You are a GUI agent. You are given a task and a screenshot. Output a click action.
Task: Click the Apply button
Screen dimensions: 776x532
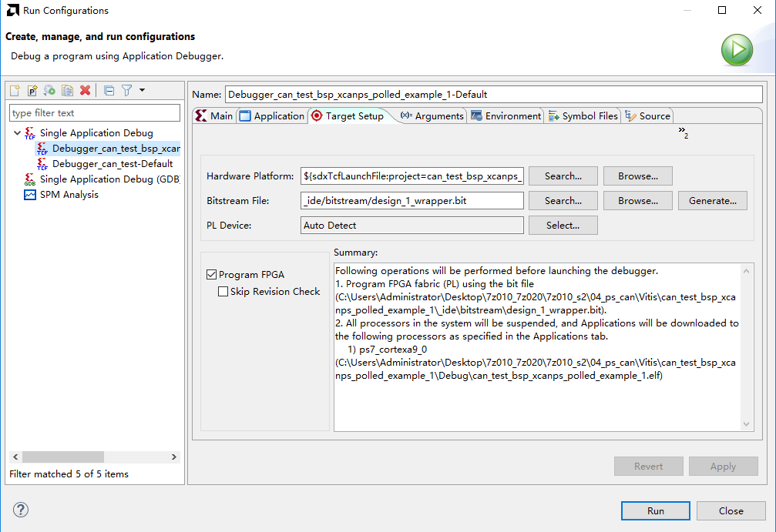723,467
